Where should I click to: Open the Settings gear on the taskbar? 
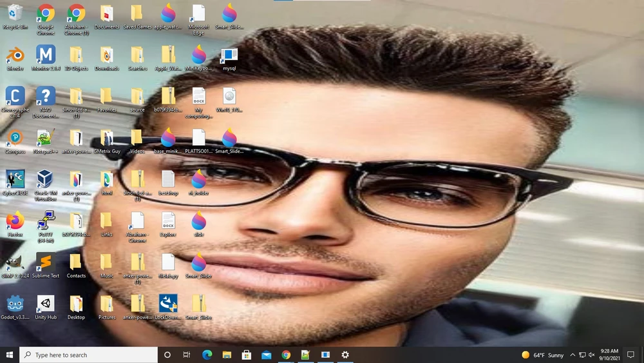[345, 355]
